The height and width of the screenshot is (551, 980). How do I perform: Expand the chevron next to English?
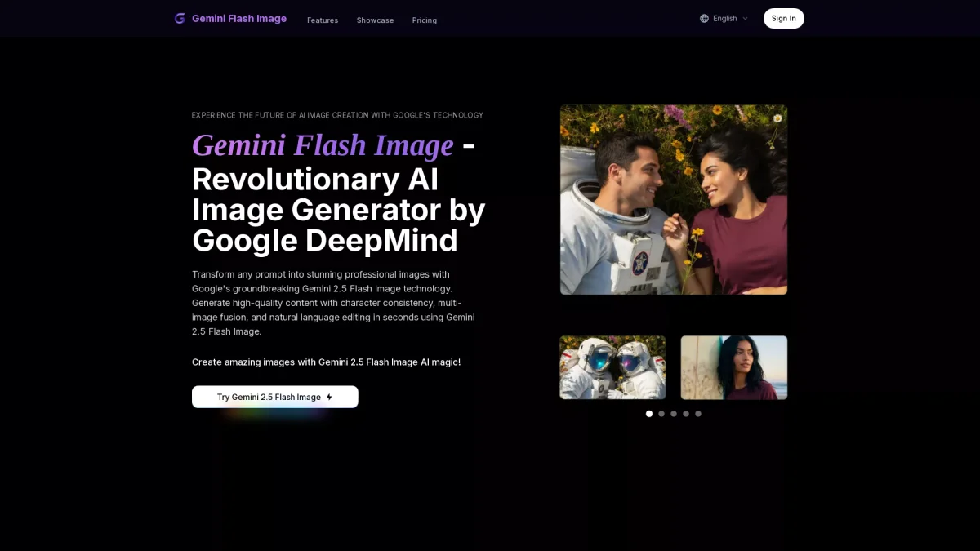click(x=745, y=19)
